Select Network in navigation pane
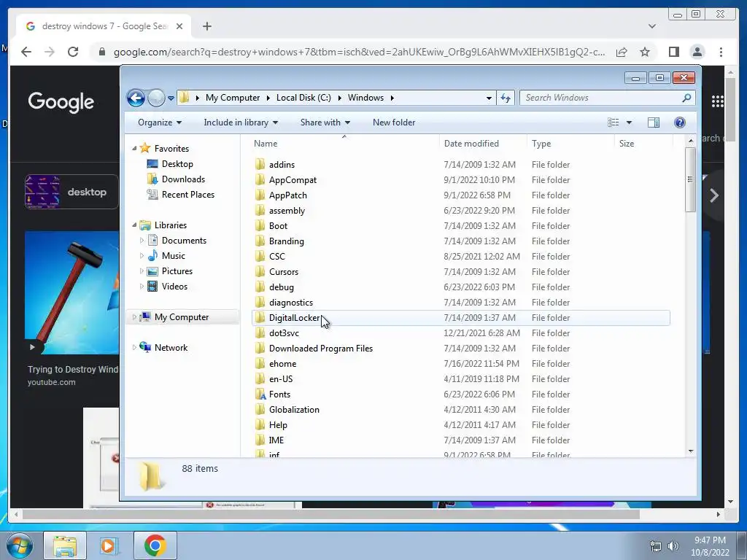This screenshot has height=560, width=747. click(x=171, y=348)
